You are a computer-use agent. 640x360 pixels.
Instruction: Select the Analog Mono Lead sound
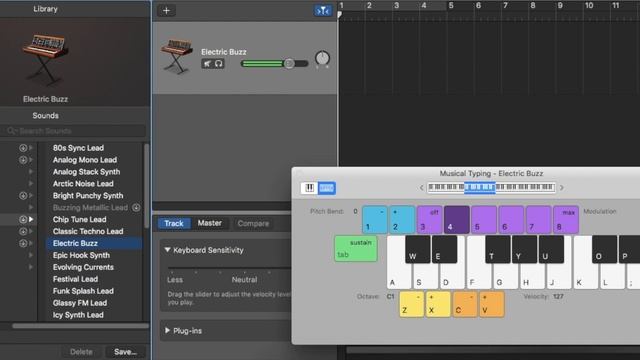[85, 160]
